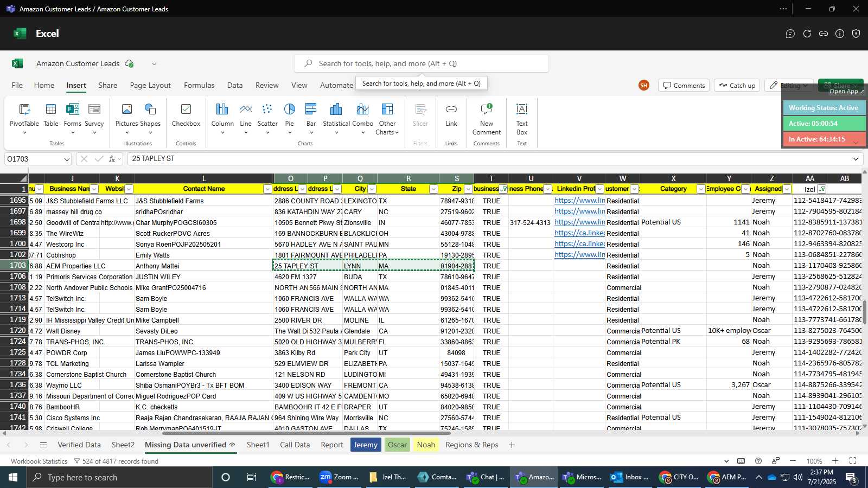868x488 pixels.
Task: Open the Inbox Outlook taskbar item
Action: pos(630,477)
